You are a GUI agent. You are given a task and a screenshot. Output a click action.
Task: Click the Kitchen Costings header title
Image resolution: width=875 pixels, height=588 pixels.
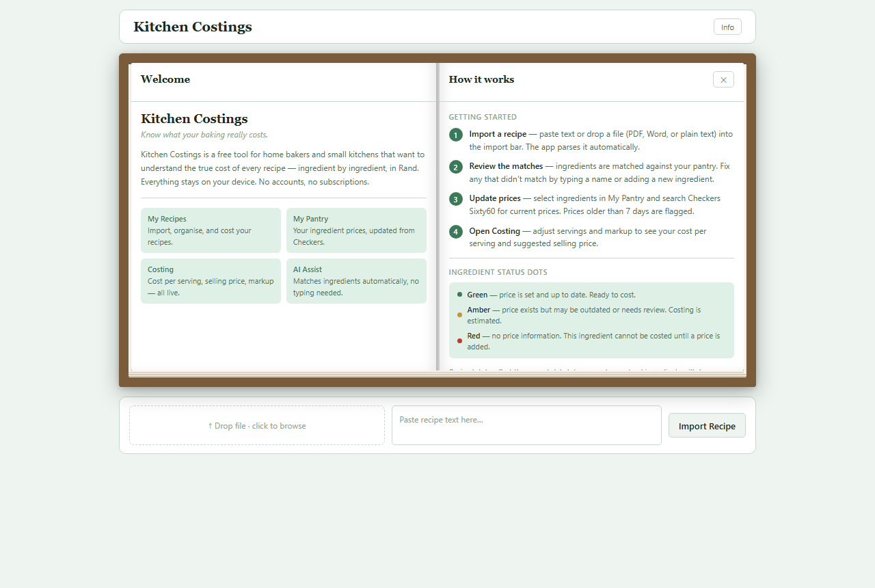point(193,27)
